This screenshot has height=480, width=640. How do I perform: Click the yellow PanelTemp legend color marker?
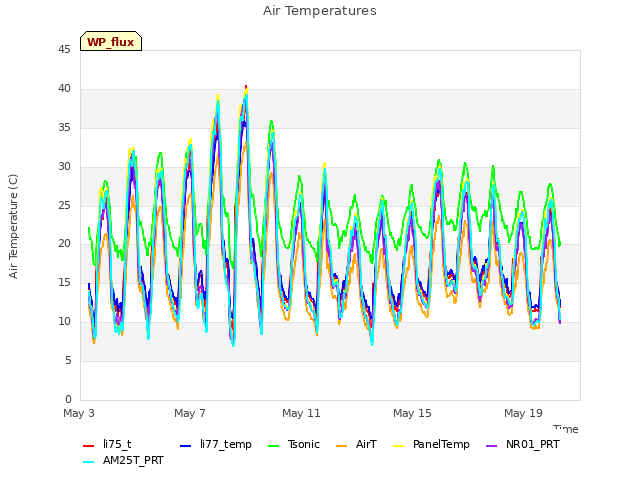click(x=399, y=446)
